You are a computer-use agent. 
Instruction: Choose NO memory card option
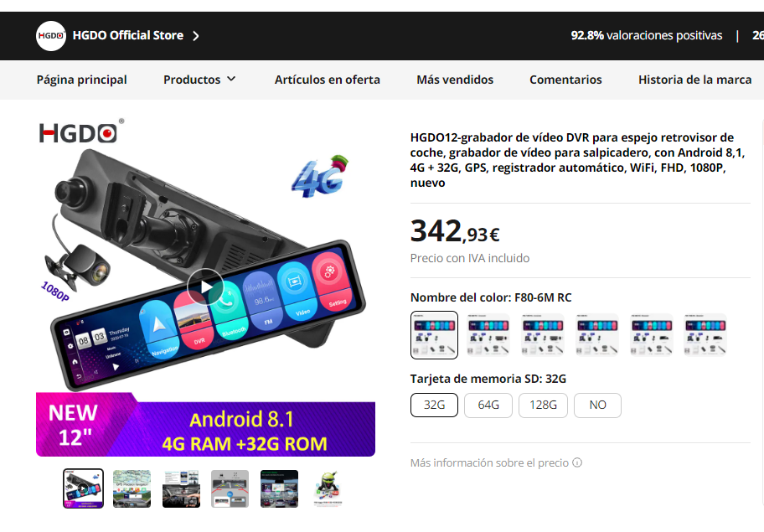click(598, 405)
